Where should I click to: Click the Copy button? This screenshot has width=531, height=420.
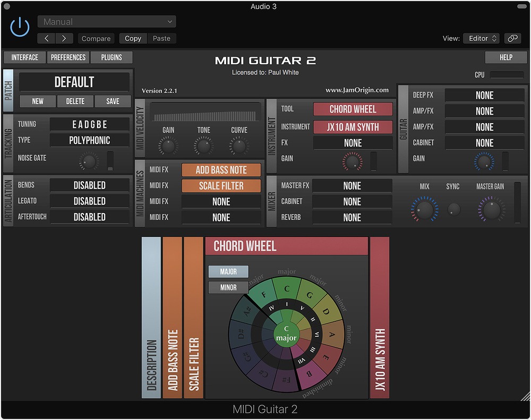click(133, 39)
